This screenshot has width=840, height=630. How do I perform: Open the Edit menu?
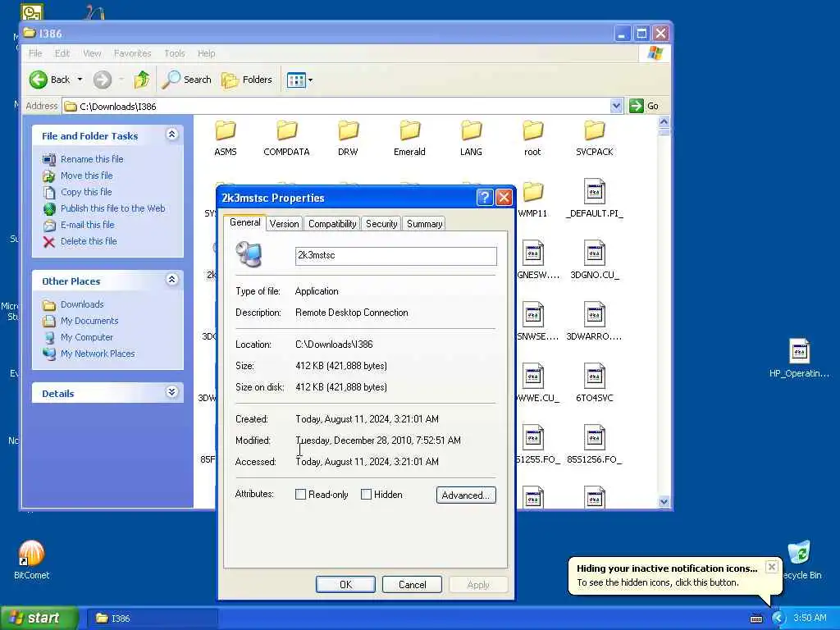pyautogui.click(x=62, y=53)
